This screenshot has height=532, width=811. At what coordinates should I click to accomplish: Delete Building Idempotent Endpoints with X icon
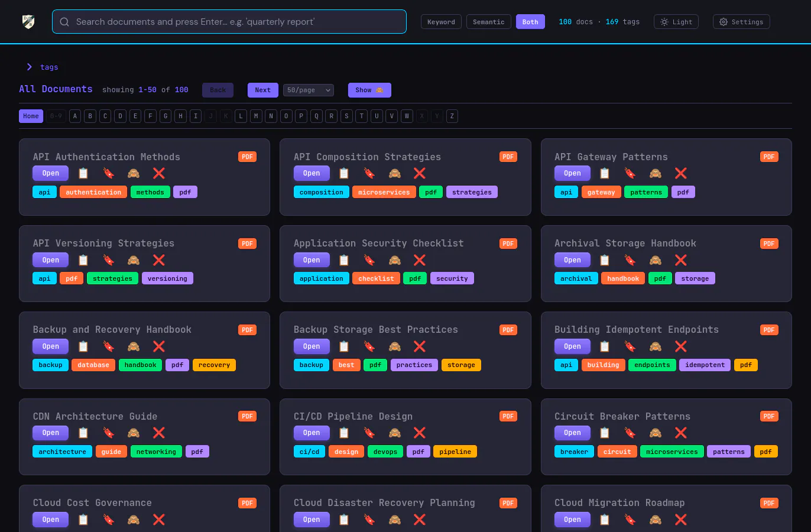point(681,346)
